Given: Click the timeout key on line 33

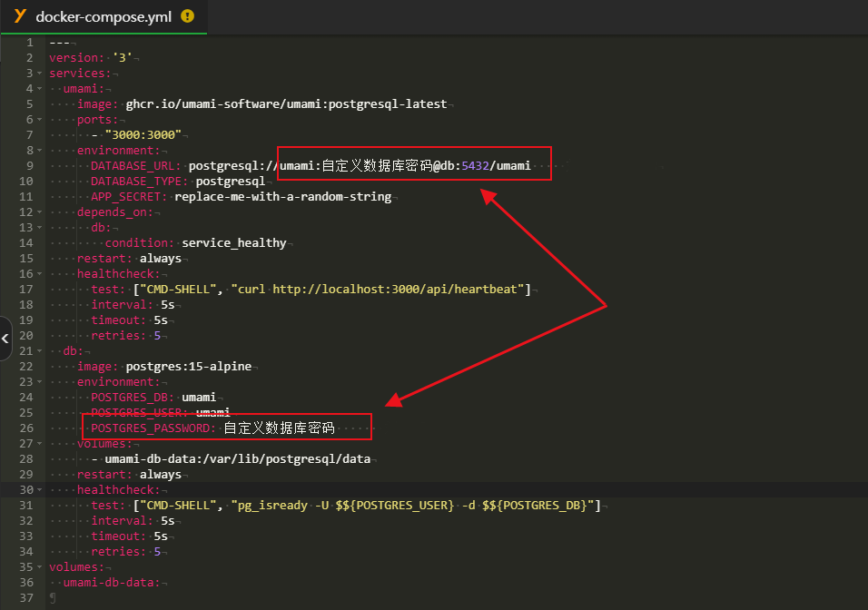Looking at the screenshot, I should point(118,536).
